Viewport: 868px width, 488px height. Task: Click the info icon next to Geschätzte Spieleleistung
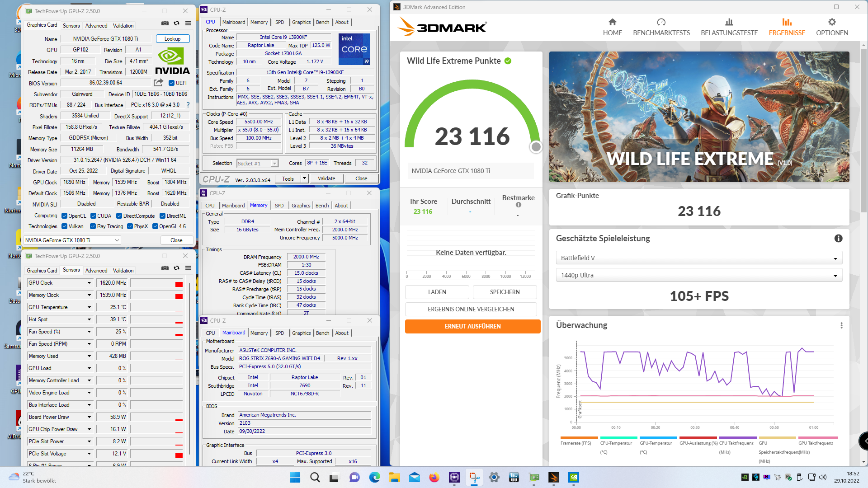click(838, 239)
